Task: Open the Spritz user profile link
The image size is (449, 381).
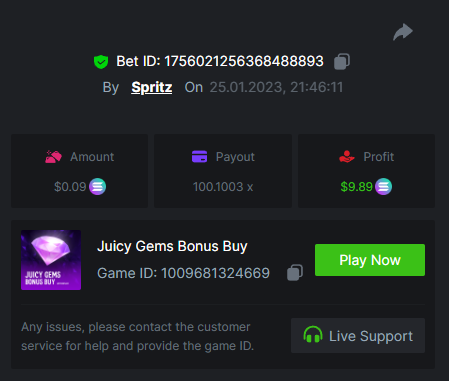Action: [x=152, y=87]
